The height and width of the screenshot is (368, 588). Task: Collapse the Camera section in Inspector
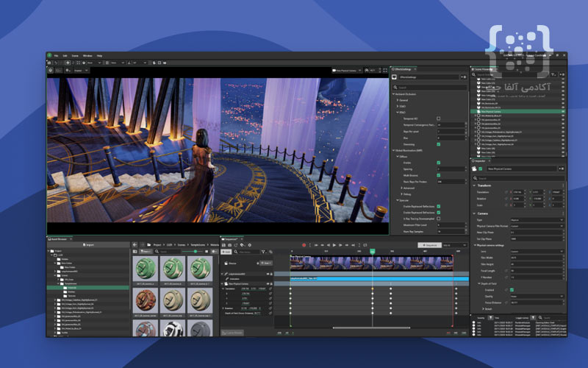[474, 213]
